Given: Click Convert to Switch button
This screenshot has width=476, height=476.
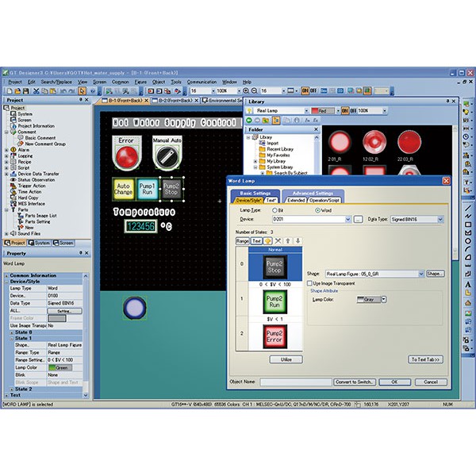Looking at the screenshot, I should click(x=355, y=382).
